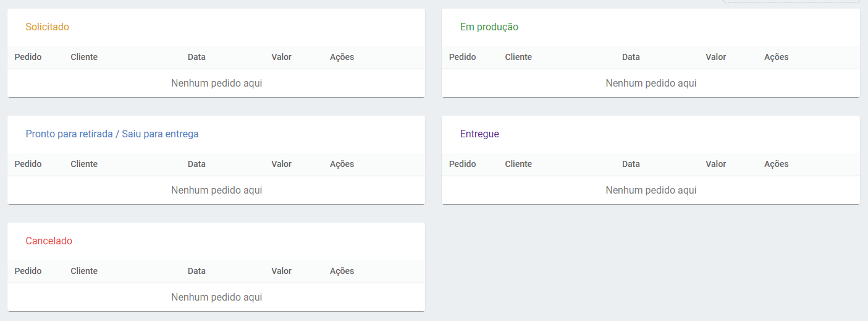Click 'Nenhum pedido aqui' in Cancelado table
The width and height of the screenshot is (868, 321).
[x=216, y=297]
